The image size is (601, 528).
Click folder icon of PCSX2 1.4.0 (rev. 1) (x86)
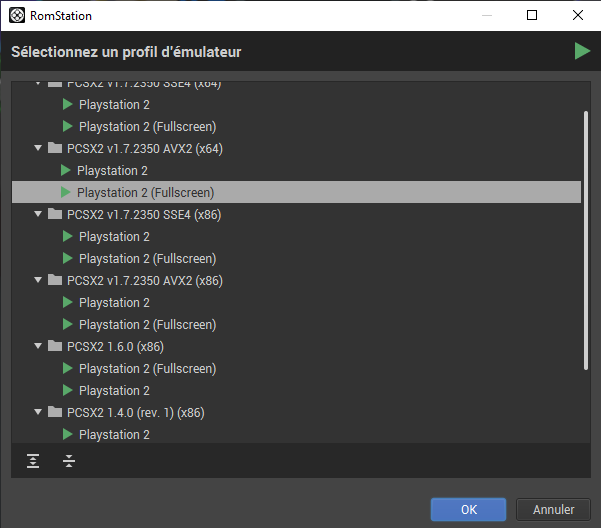55,412
